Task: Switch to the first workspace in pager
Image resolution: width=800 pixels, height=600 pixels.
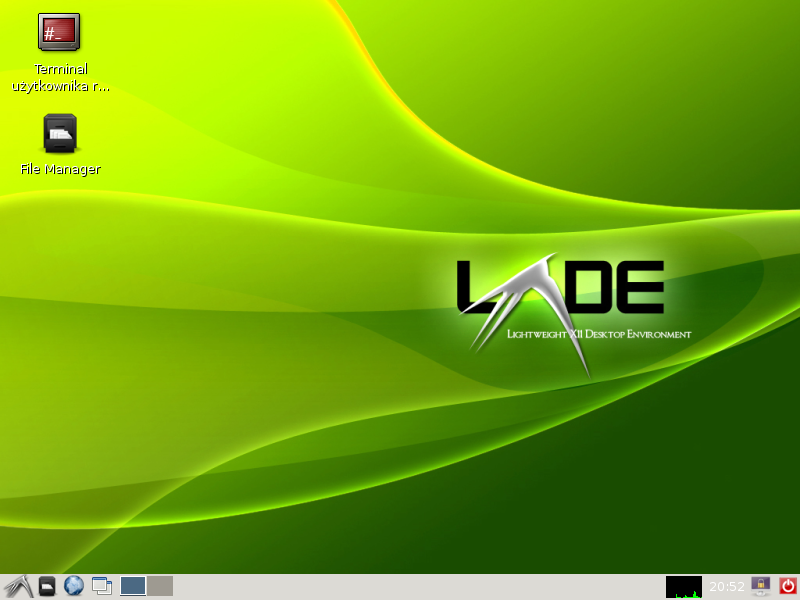Action: click(x=133, y=586)
